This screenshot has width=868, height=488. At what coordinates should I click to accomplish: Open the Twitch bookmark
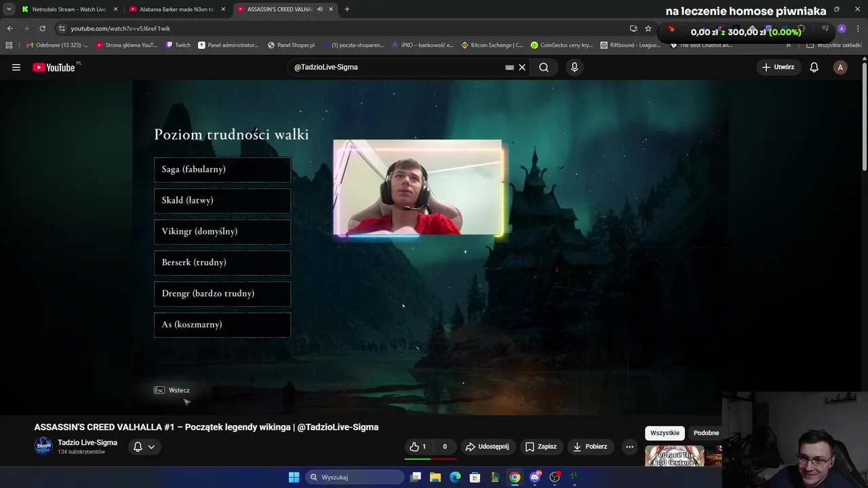click(x=178, y=45)
